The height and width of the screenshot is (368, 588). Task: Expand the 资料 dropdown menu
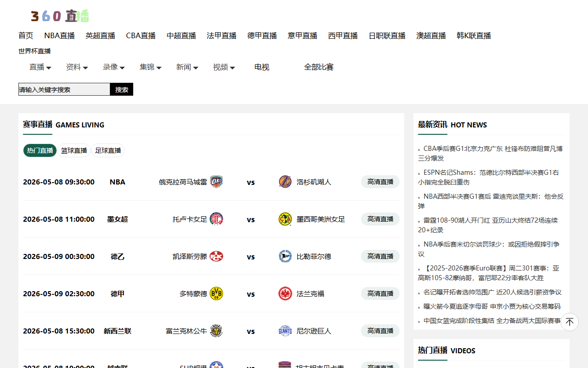tap(77, 67)
